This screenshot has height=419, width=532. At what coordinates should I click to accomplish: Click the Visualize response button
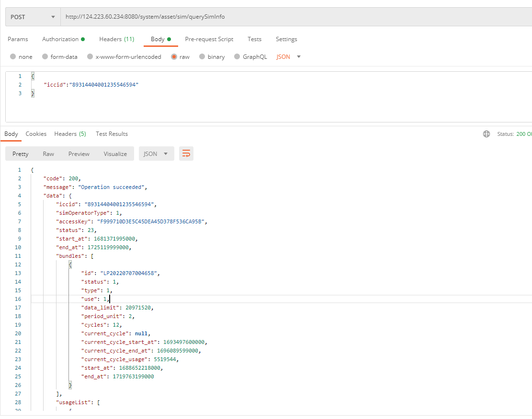click(x=115, y=154)
